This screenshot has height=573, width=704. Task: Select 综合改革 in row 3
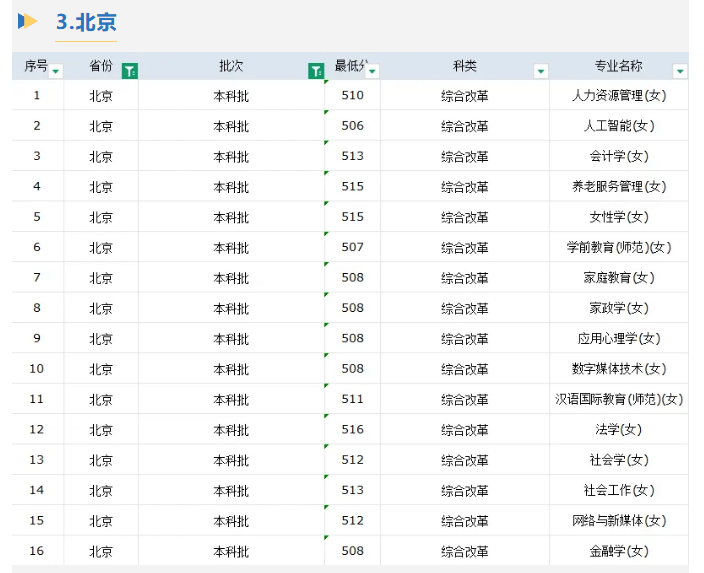465,156
